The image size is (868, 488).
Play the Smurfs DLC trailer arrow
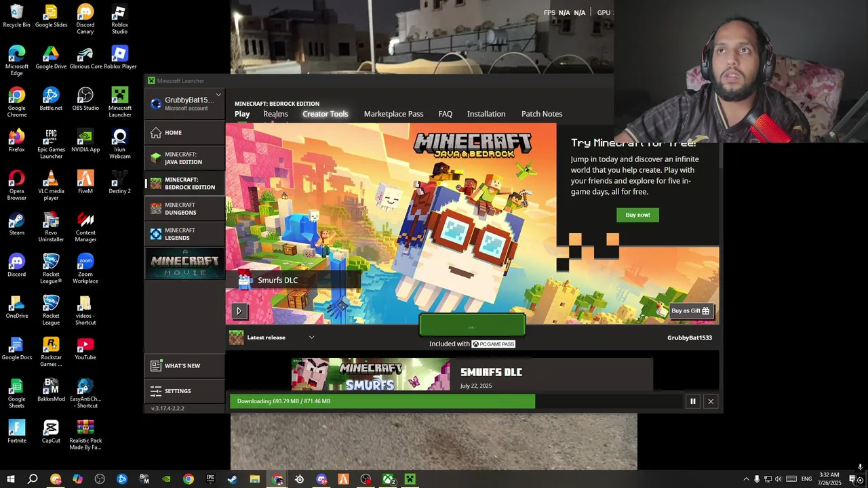(x=239, y=311)
